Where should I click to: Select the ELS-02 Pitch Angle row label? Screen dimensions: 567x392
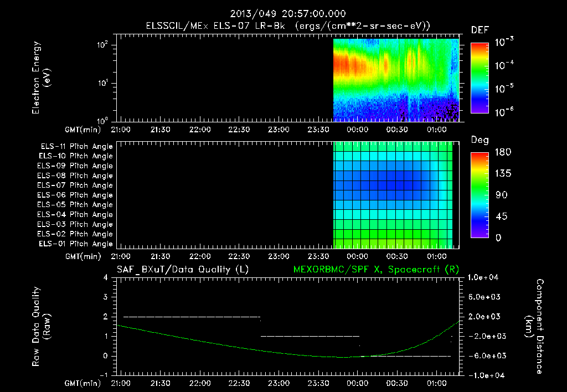click(75, 234)
